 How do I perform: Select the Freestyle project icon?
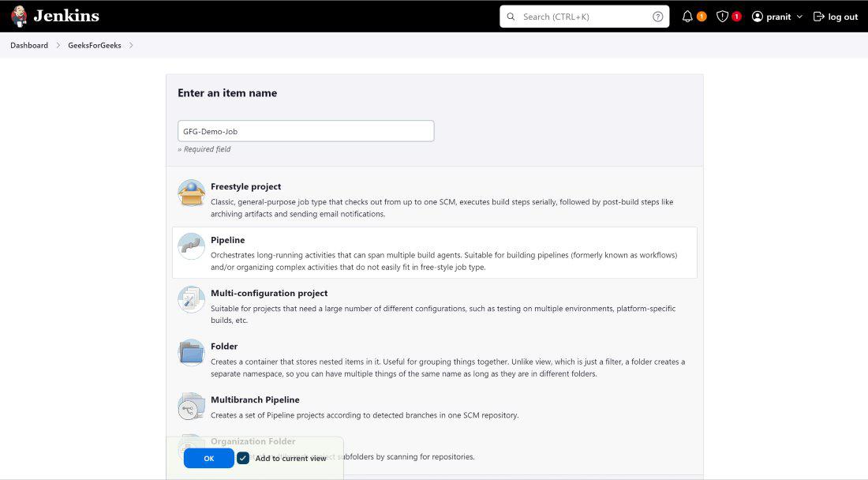click(x=191, y=193)
